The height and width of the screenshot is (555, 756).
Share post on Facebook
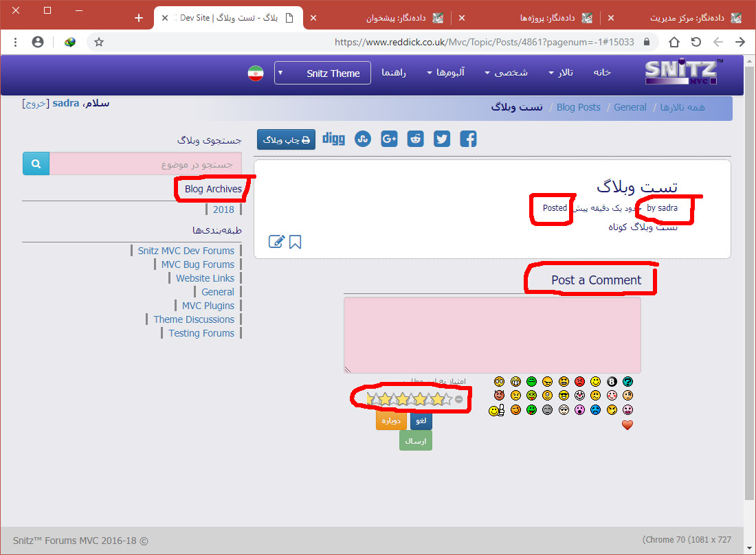click(x=468, y=139)
